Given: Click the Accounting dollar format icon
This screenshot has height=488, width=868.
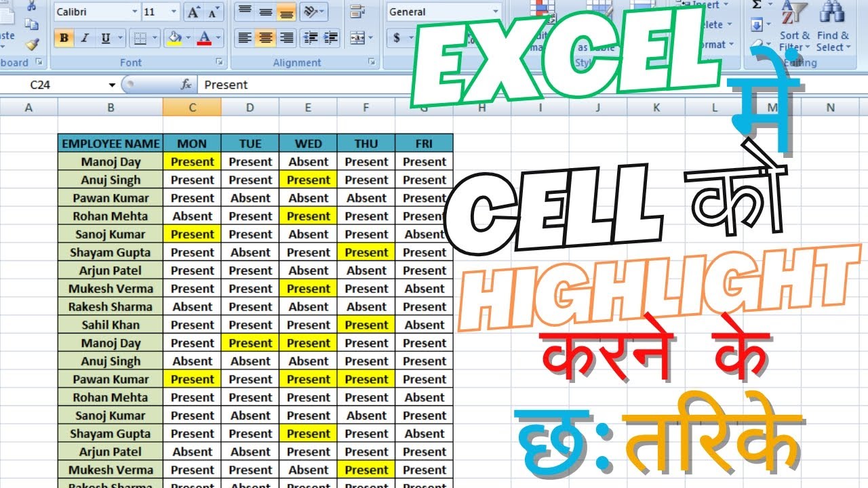Looking at the screenshot, I should [x=397, y=38].
